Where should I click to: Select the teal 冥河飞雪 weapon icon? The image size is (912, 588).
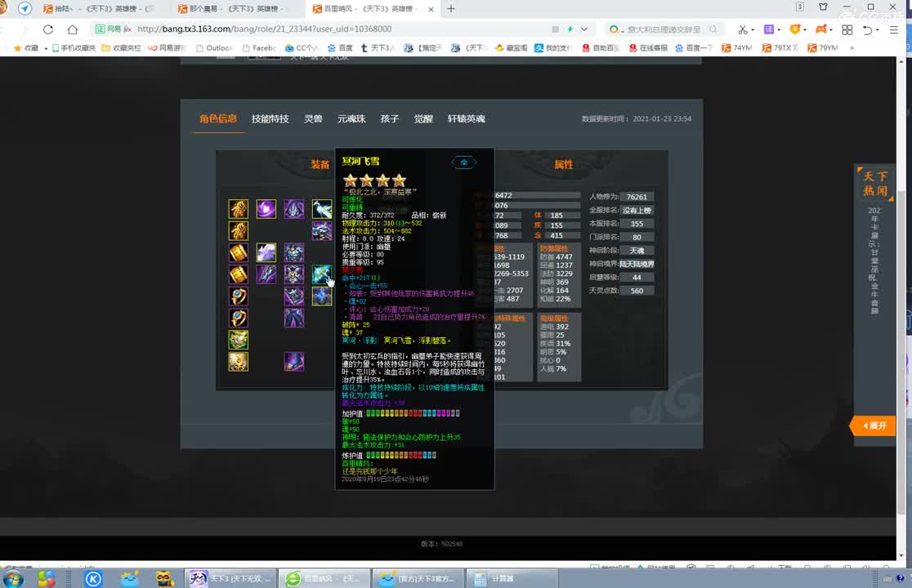point(322,274)
